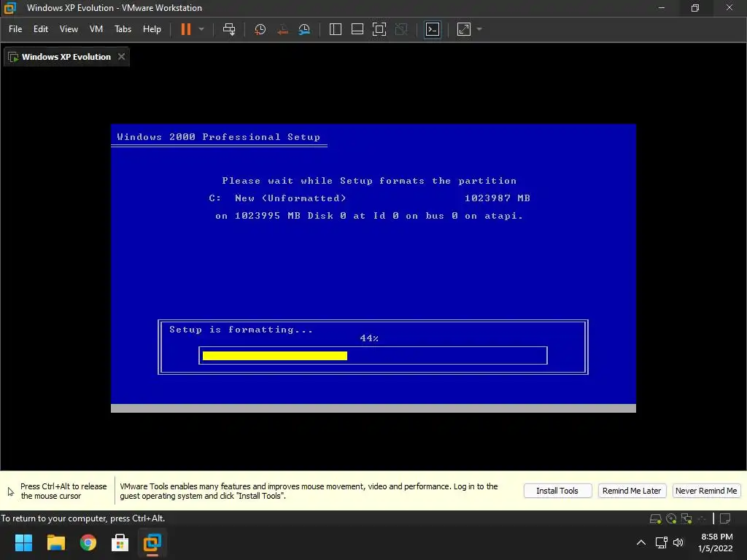The width and height of the screenshot is (747, 560).
Task: Open the Snapshot Manager icon
Action: click(304, 29)
